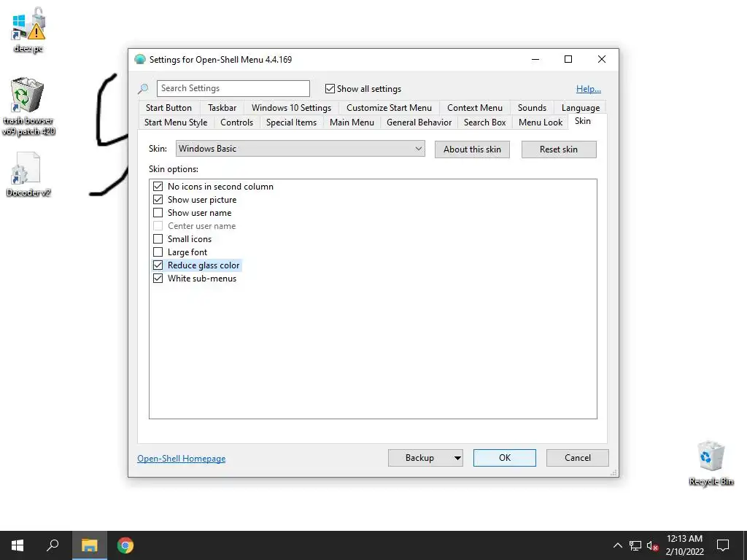This screenshot has height=560, width=747.
Task: Switch to the Start Menu Style tab
Action: 176,122
